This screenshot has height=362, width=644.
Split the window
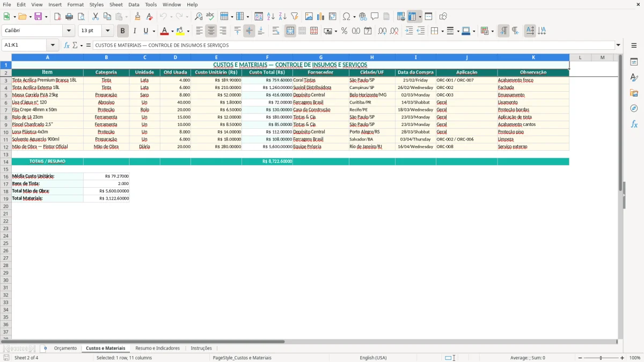tap(428, 17)
